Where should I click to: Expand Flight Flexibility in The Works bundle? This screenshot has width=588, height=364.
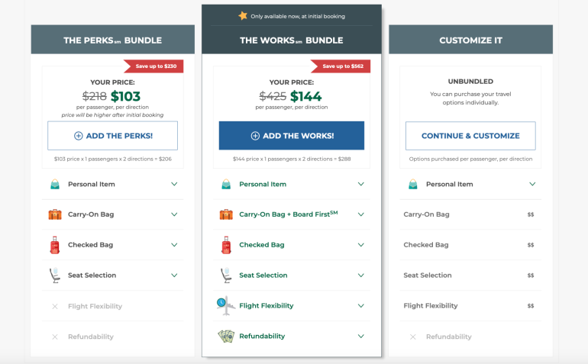coord(361,306)
